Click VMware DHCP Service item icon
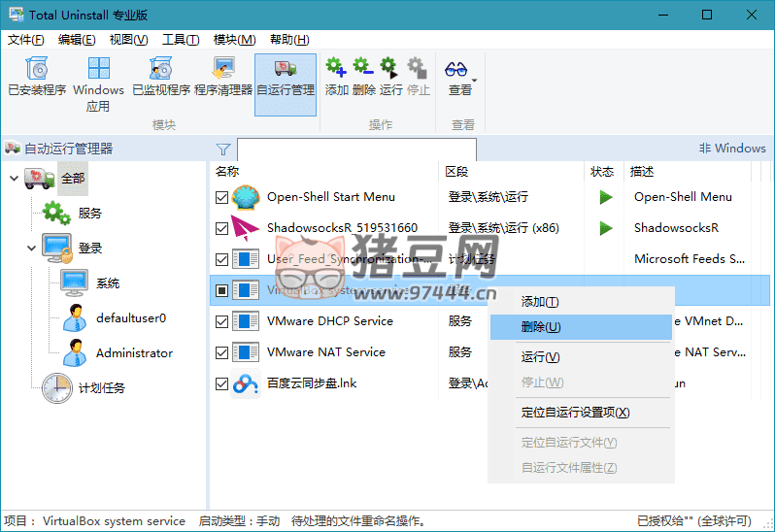 coord(246,321)
